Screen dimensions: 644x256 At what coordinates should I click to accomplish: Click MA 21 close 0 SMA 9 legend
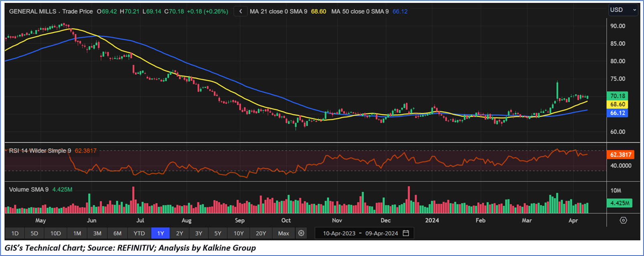(x=278, y=11)
